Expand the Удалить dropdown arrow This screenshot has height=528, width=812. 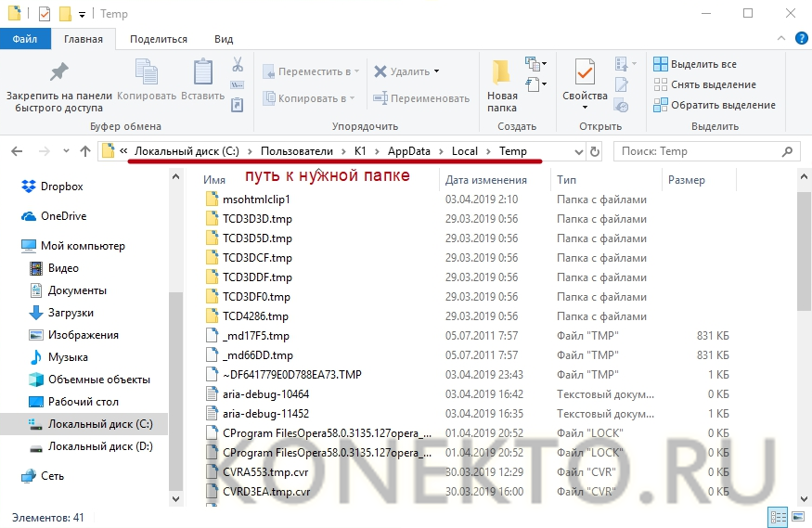pyautogui.click(x=436, y=71)
